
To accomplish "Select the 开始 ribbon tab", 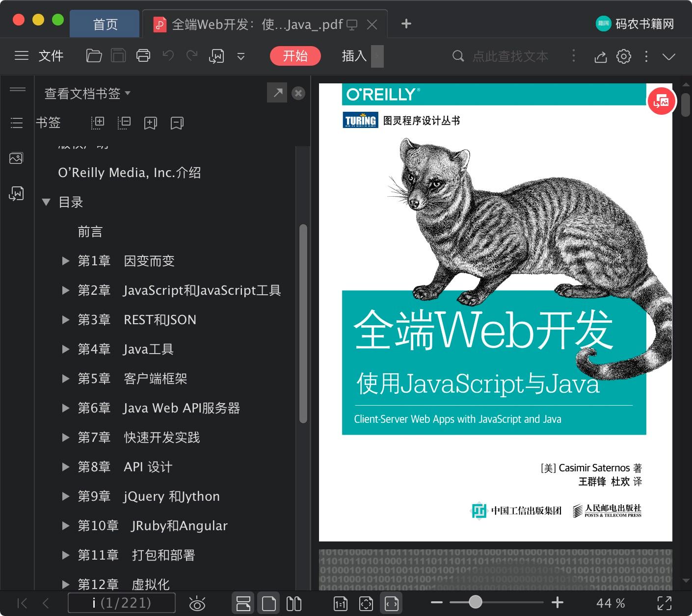I will (295, 56).
